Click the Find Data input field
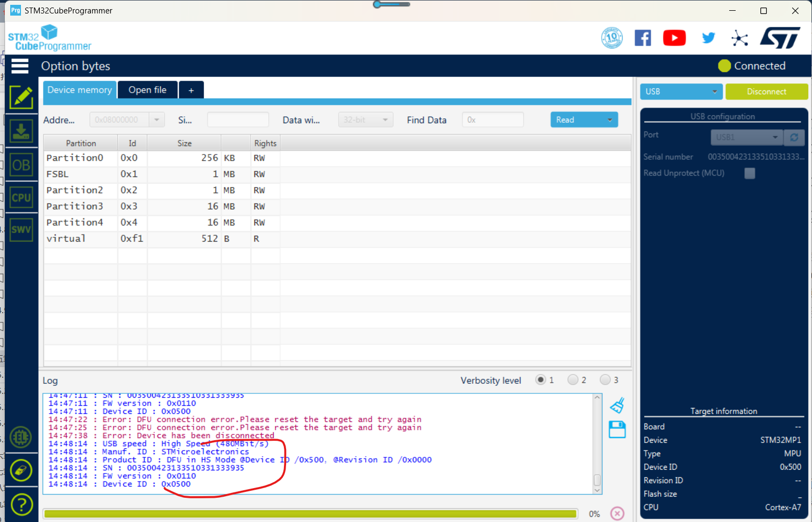The image size is (812, 522). pos(493,119)
